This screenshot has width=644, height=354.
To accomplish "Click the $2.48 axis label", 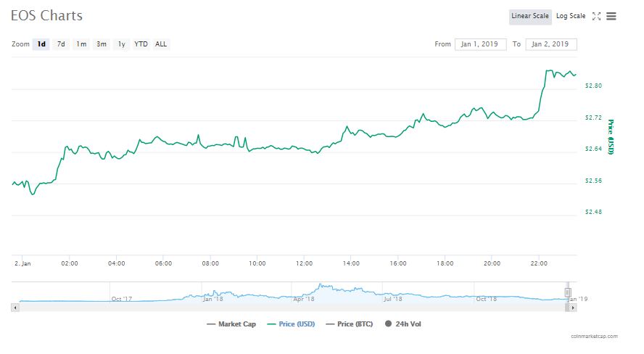I will (x=593, y=212).
